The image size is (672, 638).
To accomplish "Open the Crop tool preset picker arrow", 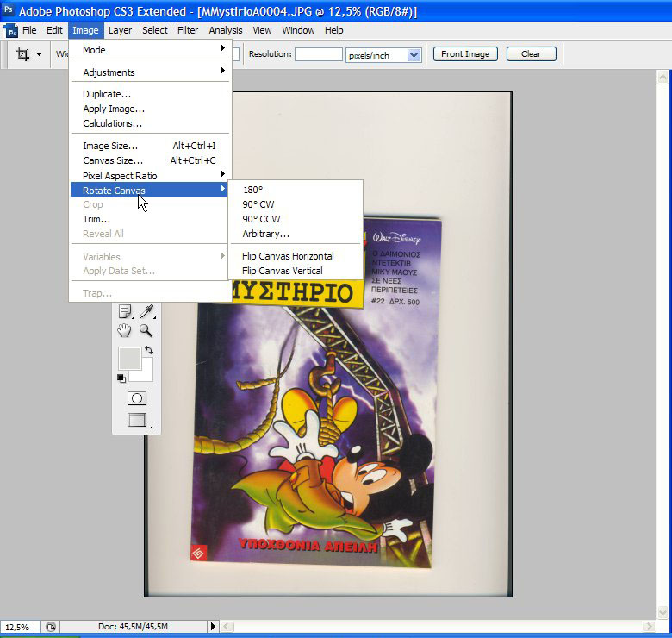I will coord(39,54).
